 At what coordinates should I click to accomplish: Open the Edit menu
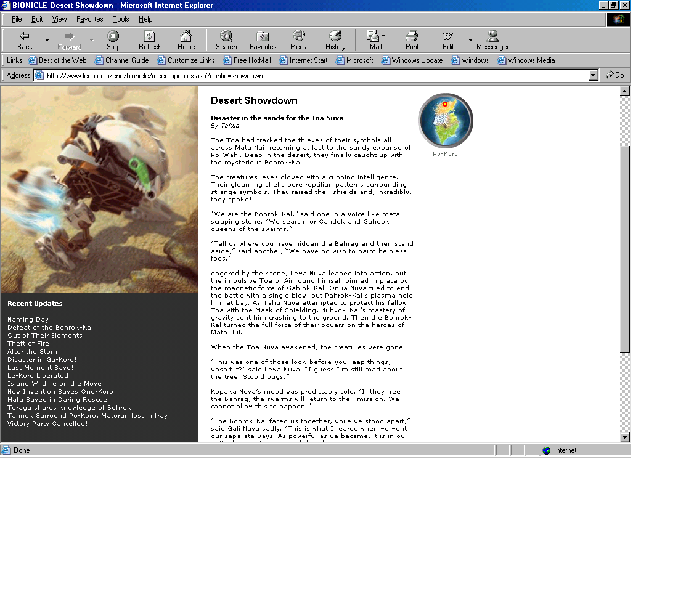coord(37,19)
